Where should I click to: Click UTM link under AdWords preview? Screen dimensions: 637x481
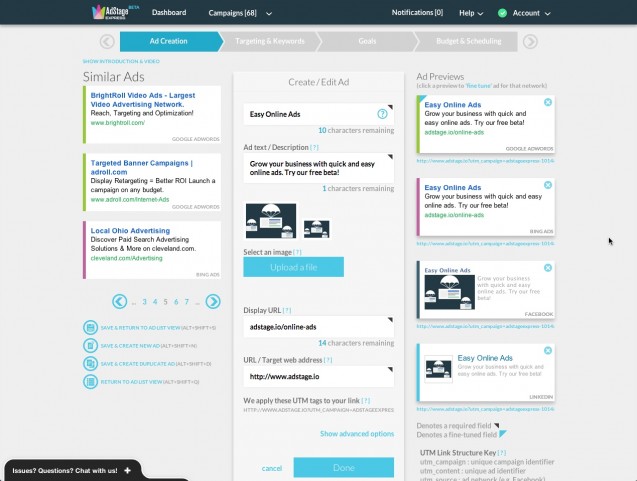[485, 161]
